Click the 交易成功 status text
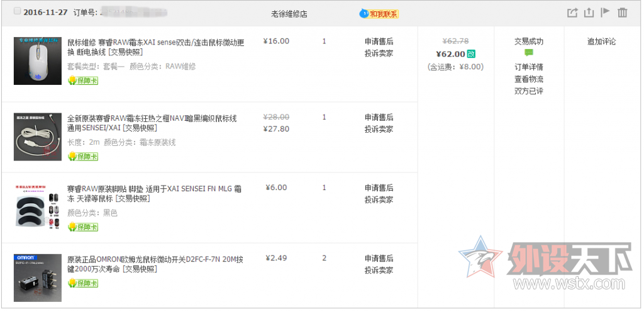The image size is (644, 312). pyautogui.click(x=529, y=42)
